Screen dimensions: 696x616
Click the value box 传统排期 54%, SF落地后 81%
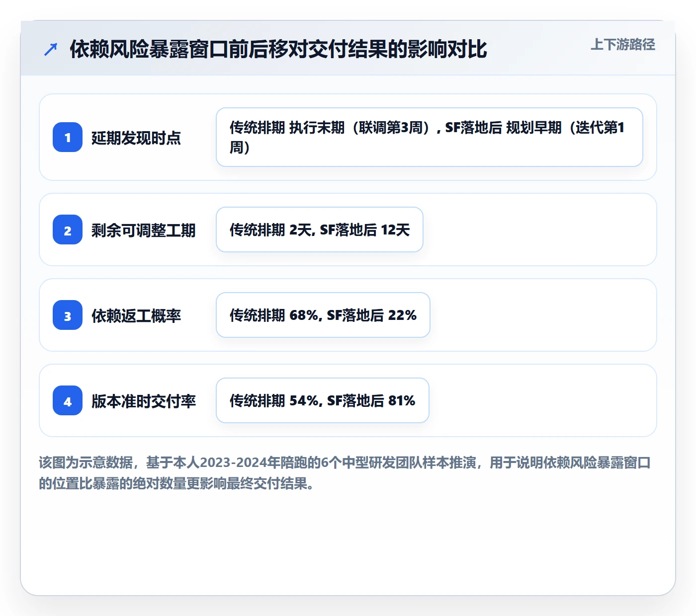pos(323,400)
